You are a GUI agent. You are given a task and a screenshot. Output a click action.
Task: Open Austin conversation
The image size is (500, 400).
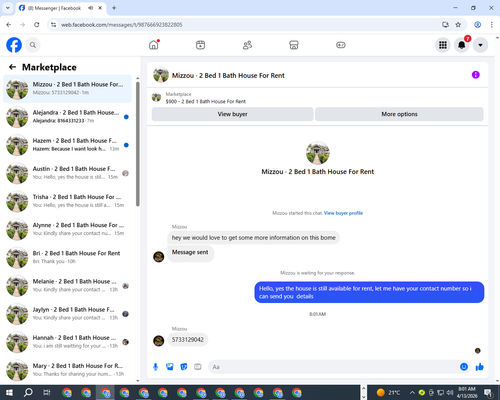tap(67, 173)
